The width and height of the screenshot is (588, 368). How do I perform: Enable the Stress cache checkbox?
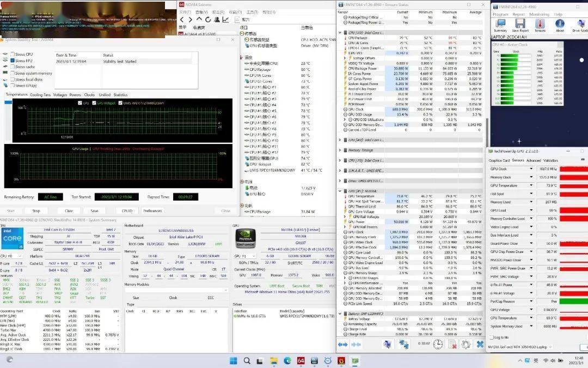pos(13,67)
